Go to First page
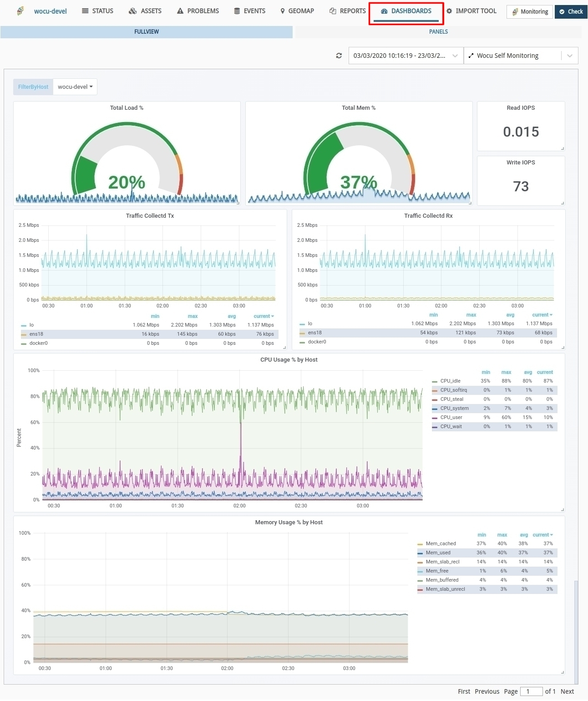Viewport: 588px width, 701px height. pyautogui.click(x=464, y=692)
